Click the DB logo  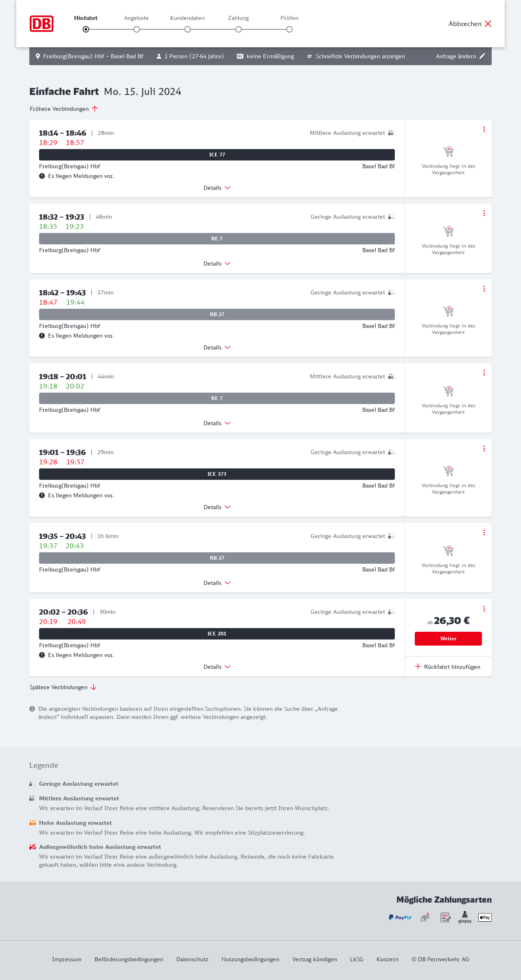click(42, 24)
